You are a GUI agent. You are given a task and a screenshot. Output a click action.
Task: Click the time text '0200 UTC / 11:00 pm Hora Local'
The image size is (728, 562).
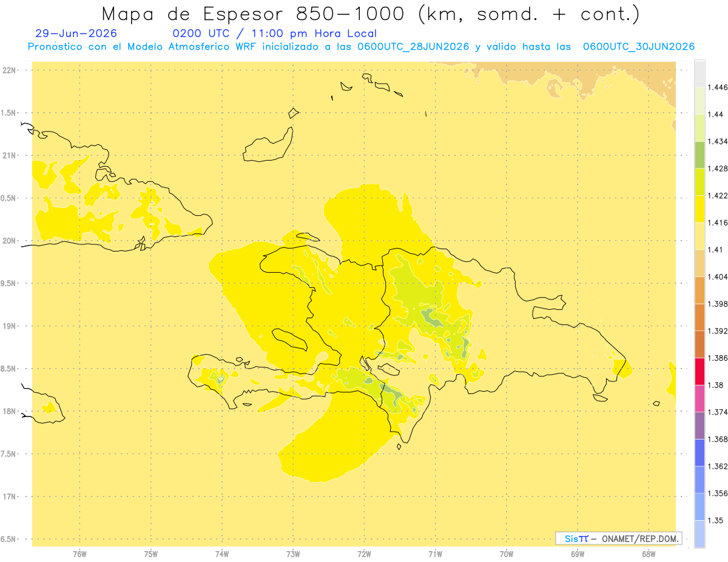tap(275, 33)
